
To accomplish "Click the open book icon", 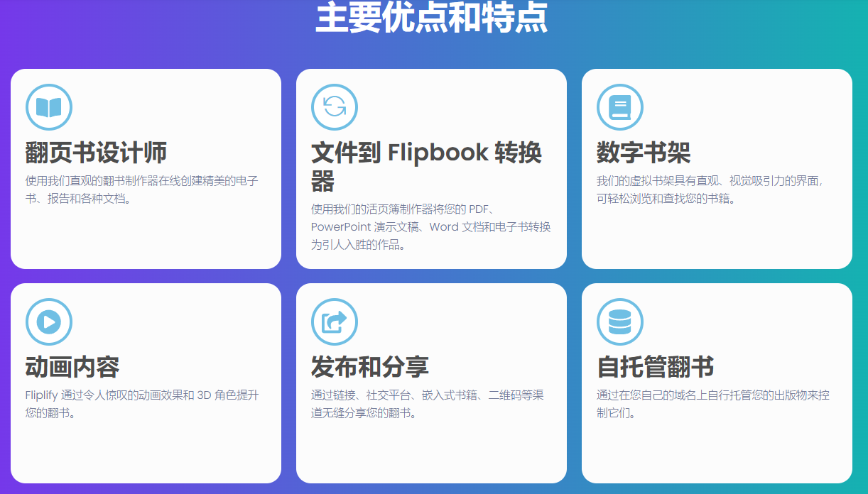I will point(49,107).
